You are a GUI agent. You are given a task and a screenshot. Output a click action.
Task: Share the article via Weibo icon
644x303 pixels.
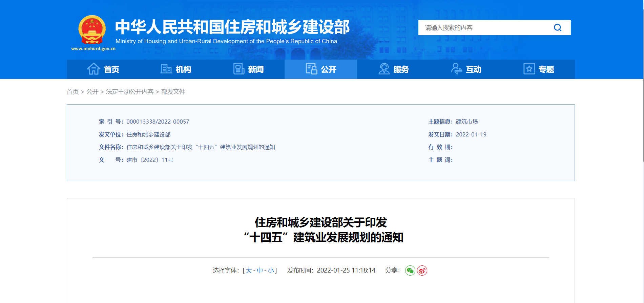[x=422, y=270]
